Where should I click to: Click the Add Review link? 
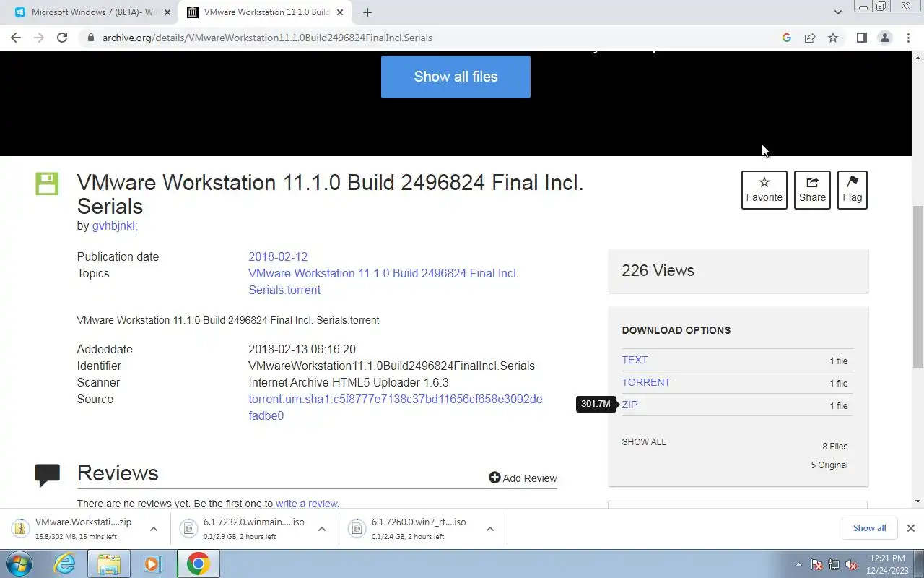[x=523, y=478]
